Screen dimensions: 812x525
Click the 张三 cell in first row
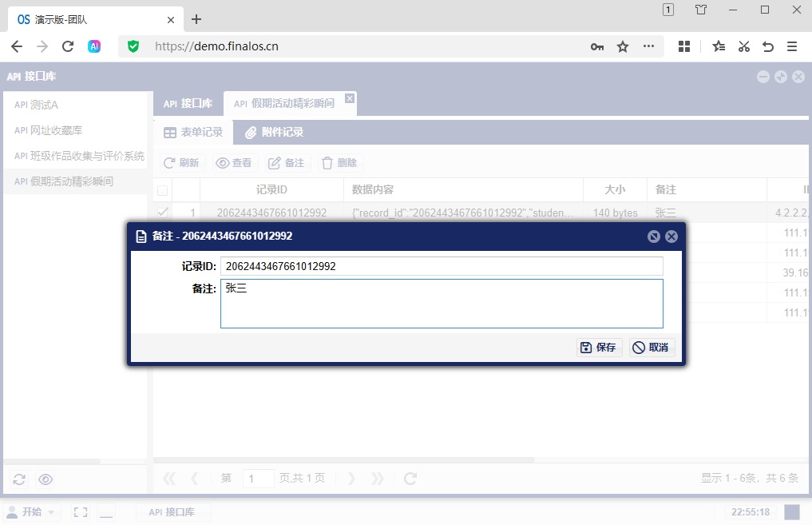(x=707, y=213)
